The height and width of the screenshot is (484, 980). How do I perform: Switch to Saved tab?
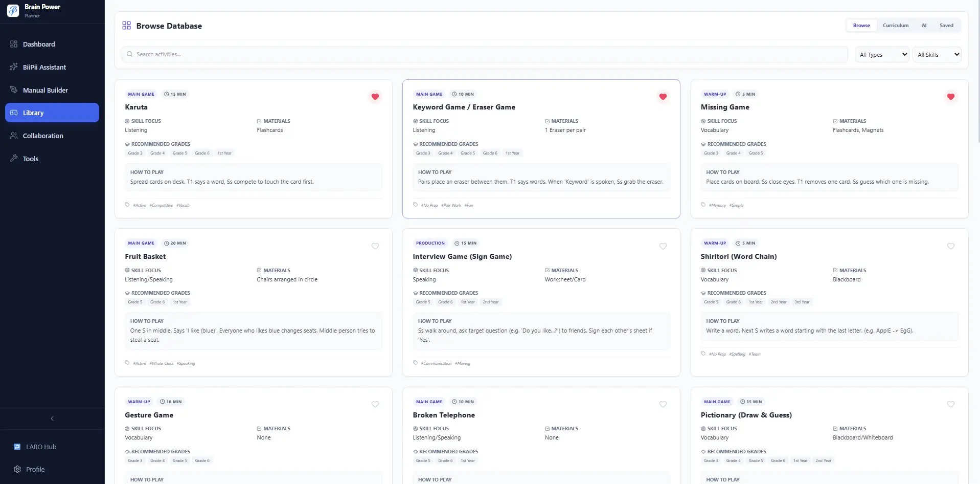point(946,26)
